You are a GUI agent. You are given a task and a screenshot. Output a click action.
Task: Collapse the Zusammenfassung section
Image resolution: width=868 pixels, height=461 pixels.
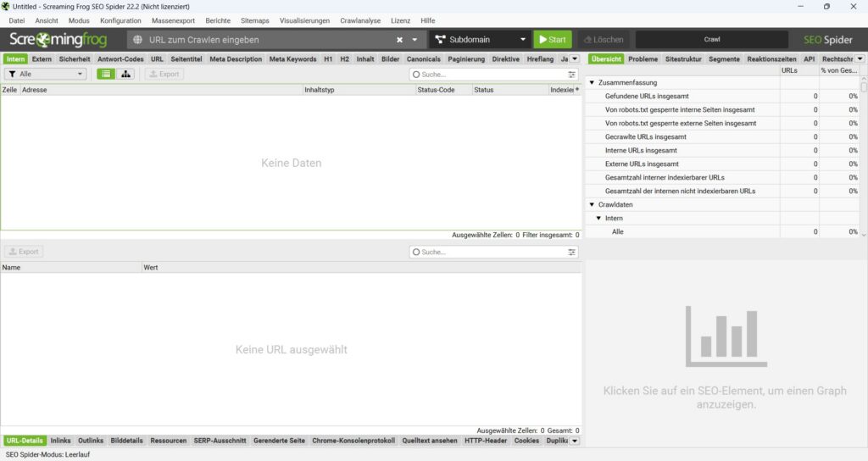[592, 82]
